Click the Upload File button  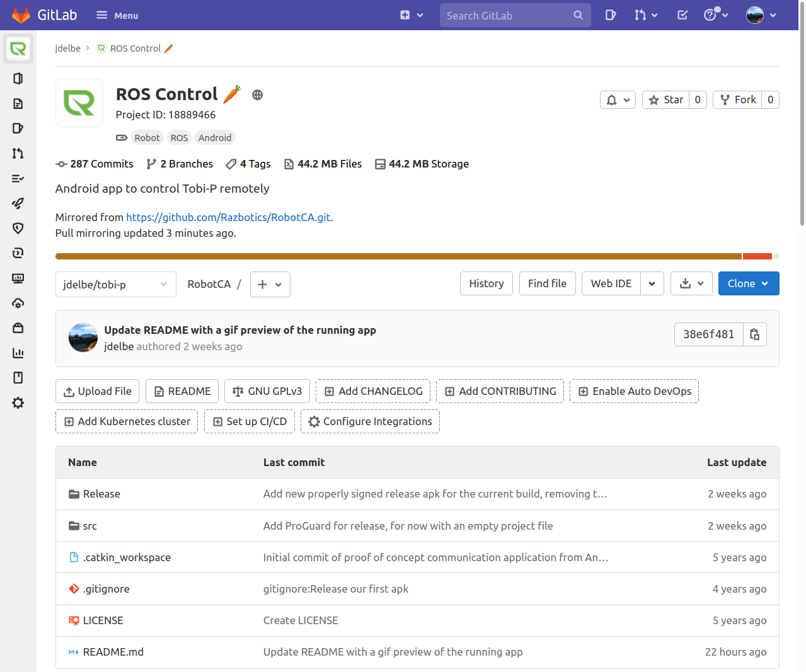click(x=98, y=391)
